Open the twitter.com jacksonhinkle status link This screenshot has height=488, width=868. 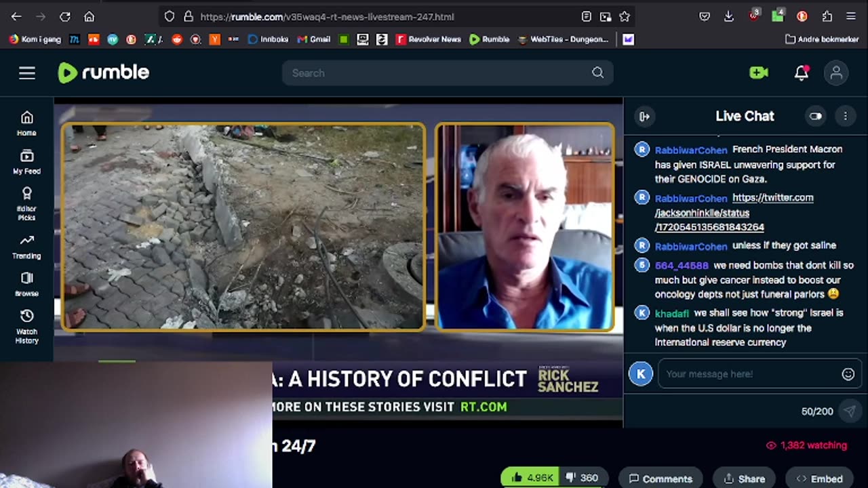[x=734, y=212]
